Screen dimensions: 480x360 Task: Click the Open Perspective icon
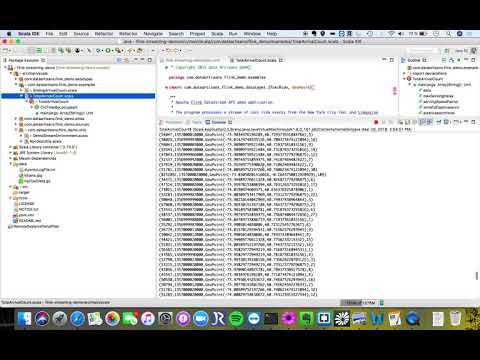coord(447,51)
